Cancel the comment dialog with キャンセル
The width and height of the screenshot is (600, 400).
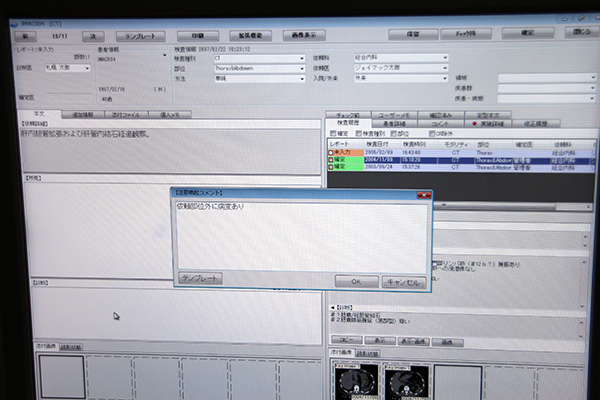pos(404,281)
